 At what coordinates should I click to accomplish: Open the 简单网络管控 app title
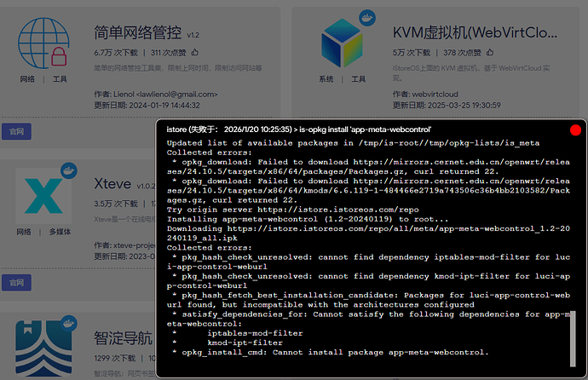tap(137, 32)
